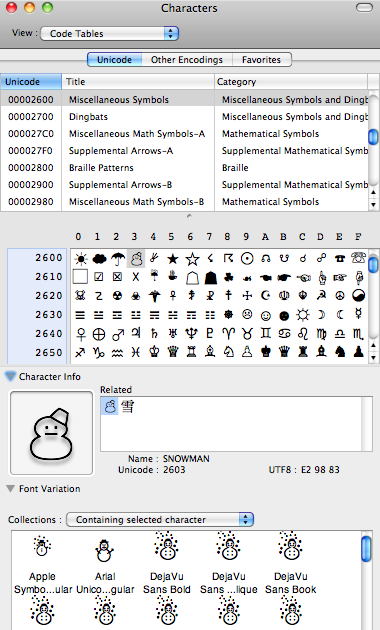Choose the female sign character
The height and width of the screenshot is (630, 380).
(81, 334)
